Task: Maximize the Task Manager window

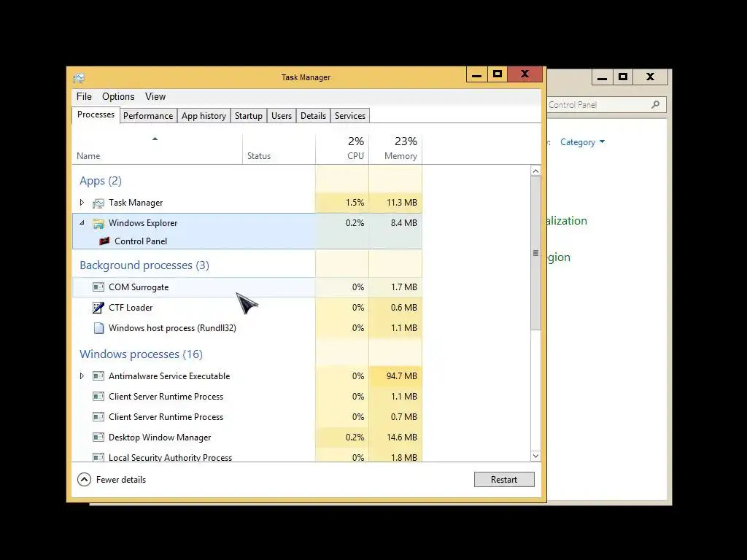Action: click(498, 74)
